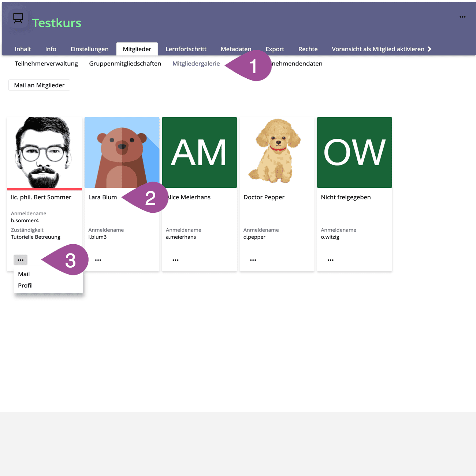Open actions menu for o.witzig card
This screenshot has height=476, width=476.
coord(331,260)
